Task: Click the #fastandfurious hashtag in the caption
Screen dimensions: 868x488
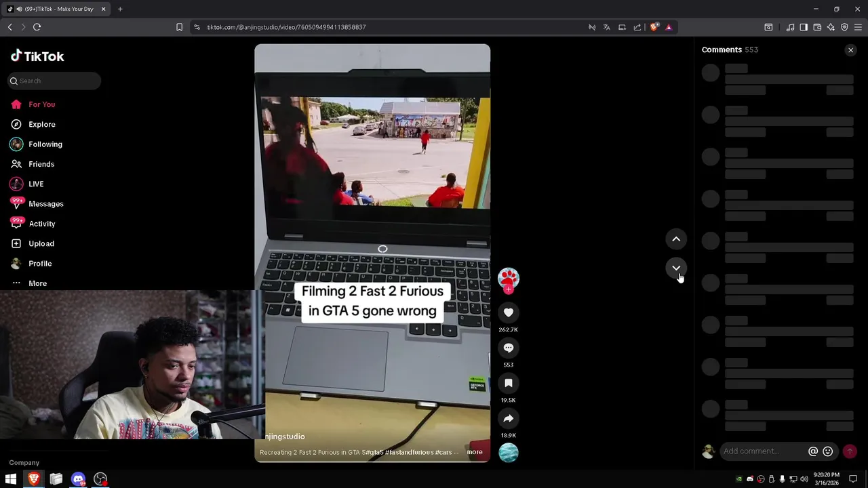Action: point(409,452)
